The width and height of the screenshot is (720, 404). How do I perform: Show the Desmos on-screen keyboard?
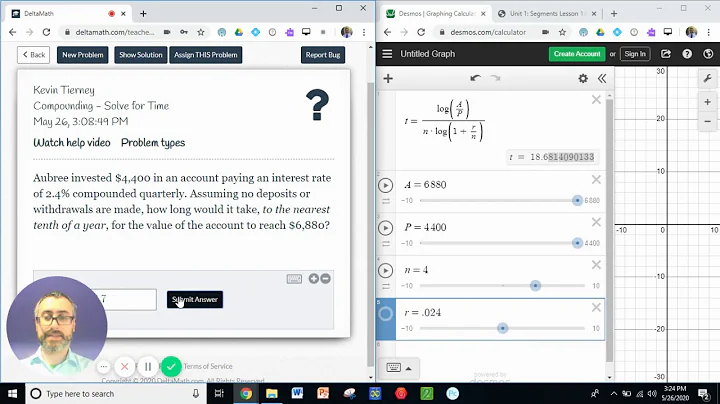399,368
